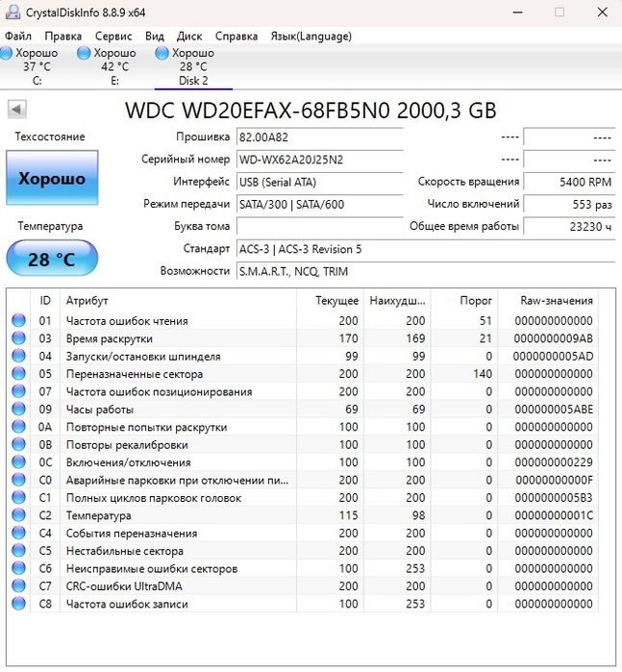Click status orb for attribute 09
The image size is (622, 672).
pos(18,409)
